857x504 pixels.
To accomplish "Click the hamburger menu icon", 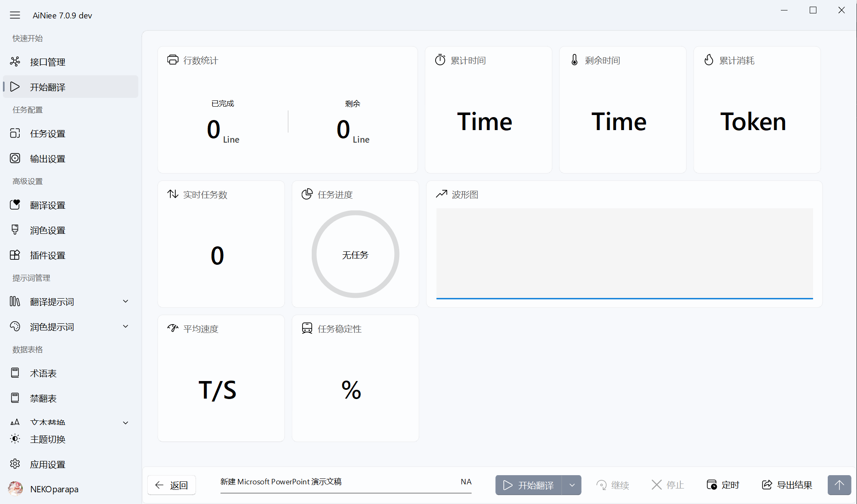I will click(15, 15).
